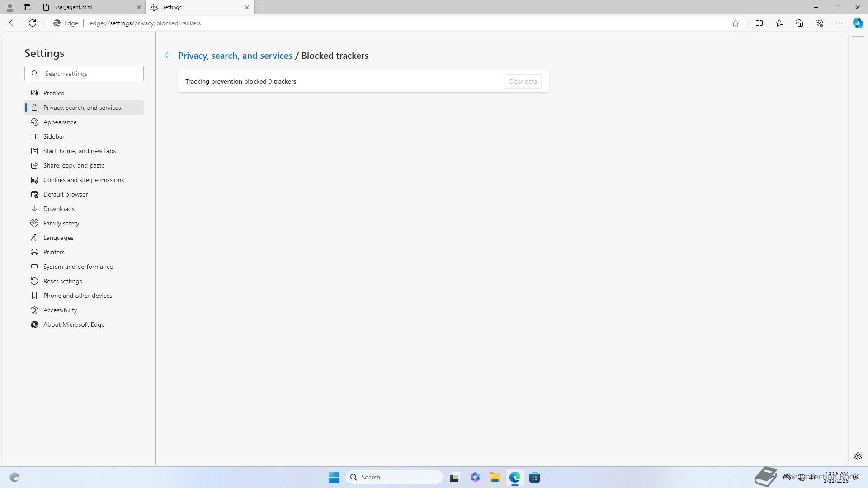
Task: Open Privacy, search, and services breadcrumb link
Action: tap(235, 56)
